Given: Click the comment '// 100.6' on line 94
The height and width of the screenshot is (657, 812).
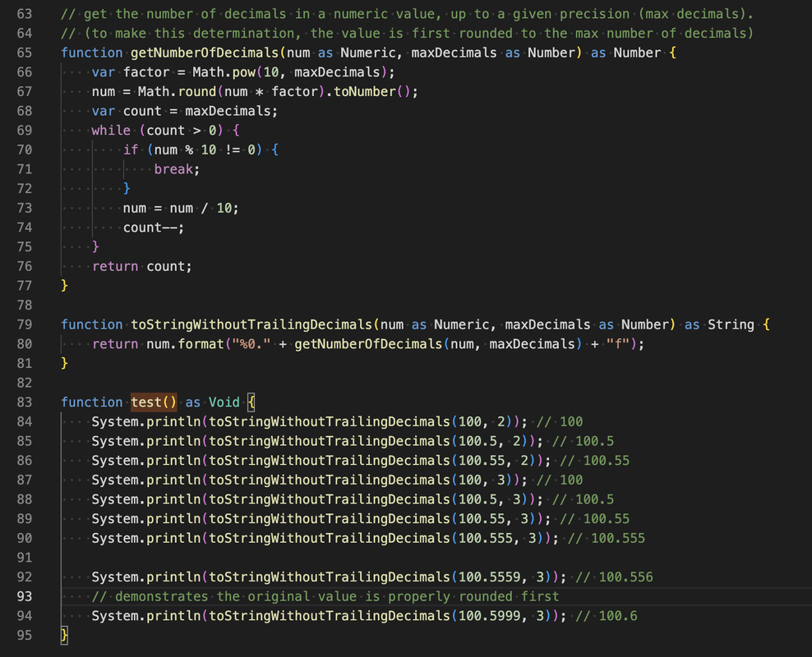Looking at the screenshot, I should point(606,616).
